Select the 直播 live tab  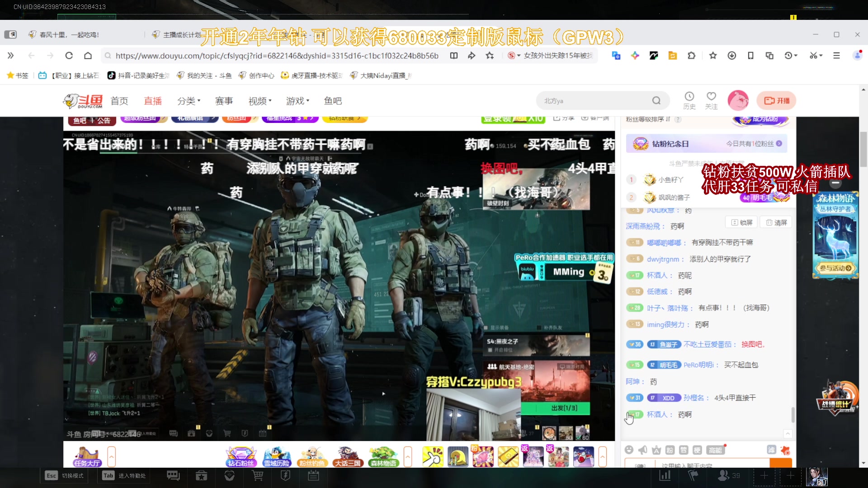coord(153,101)
